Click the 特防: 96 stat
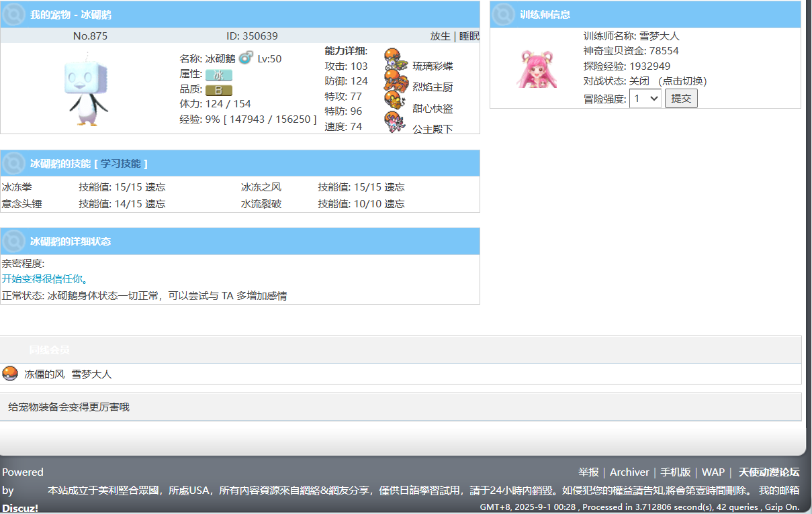This screenshot has height=514, width=812. 343,111
